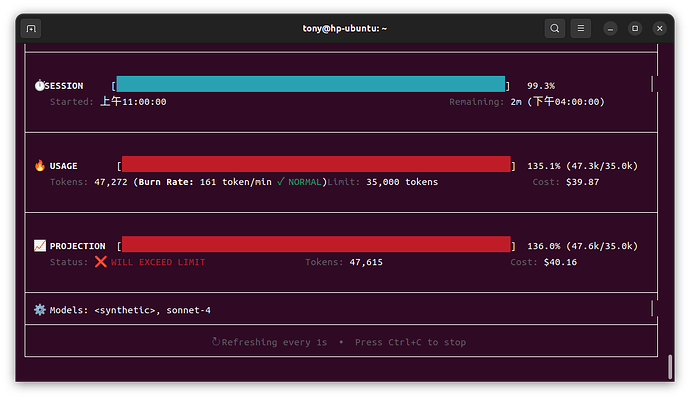Click the 135.1% (47.3k/35.0k) usage value

[x=582, y=166]
